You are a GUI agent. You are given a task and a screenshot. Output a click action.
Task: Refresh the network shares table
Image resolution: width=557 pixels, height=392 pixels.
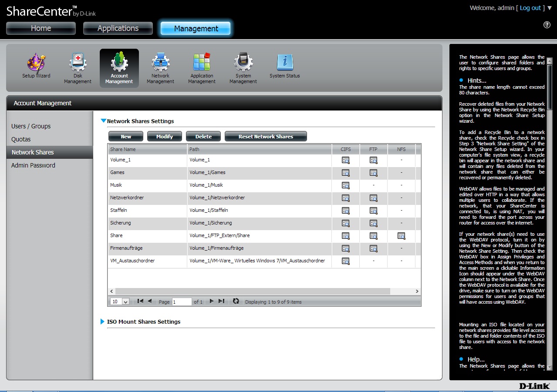coord(236,301)
